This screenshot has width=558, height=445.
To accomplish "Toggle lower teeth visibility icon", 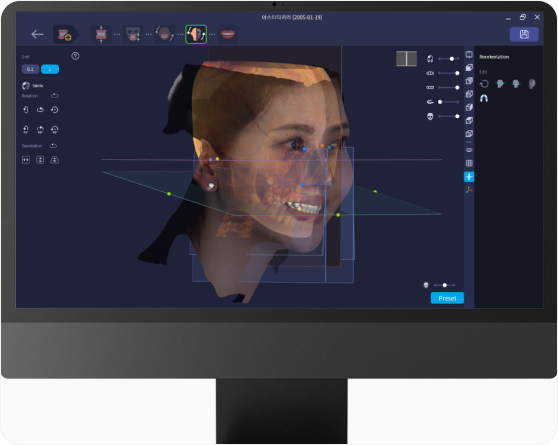I will (x=430, y=87).
